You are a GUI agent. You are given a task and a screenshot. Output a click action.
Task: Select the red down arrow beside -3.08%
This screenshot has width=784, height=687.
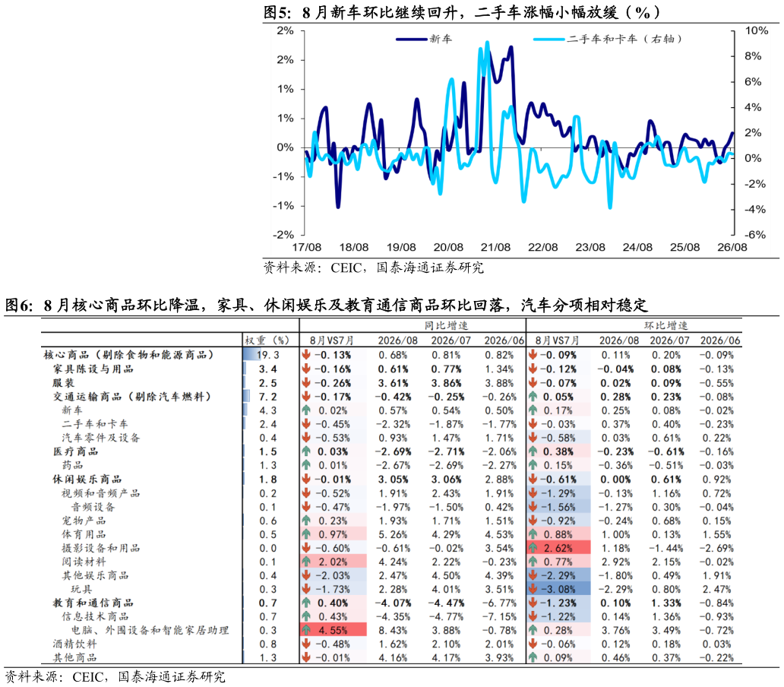(533, 589)
